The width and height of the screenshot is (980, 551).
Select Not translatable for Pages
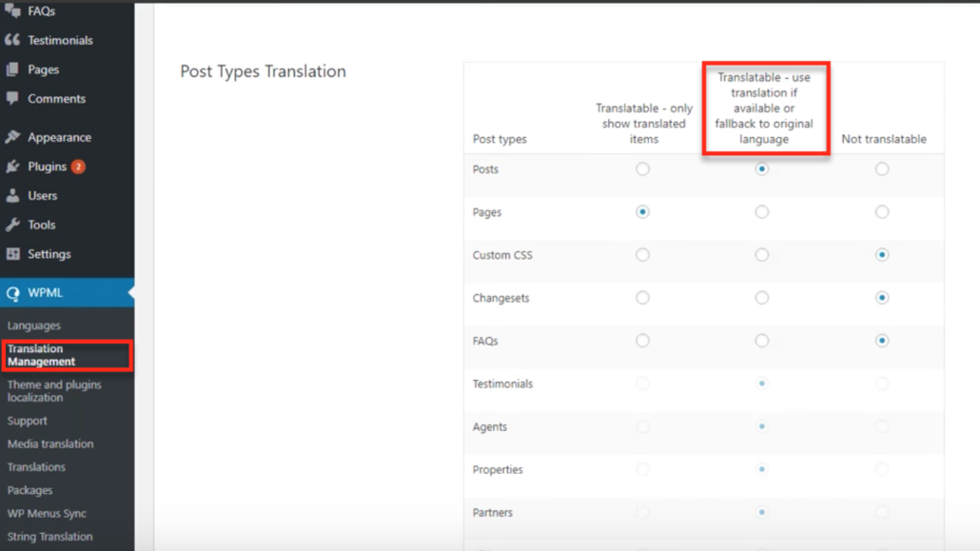pyautogui.click(x=882, y=212)
